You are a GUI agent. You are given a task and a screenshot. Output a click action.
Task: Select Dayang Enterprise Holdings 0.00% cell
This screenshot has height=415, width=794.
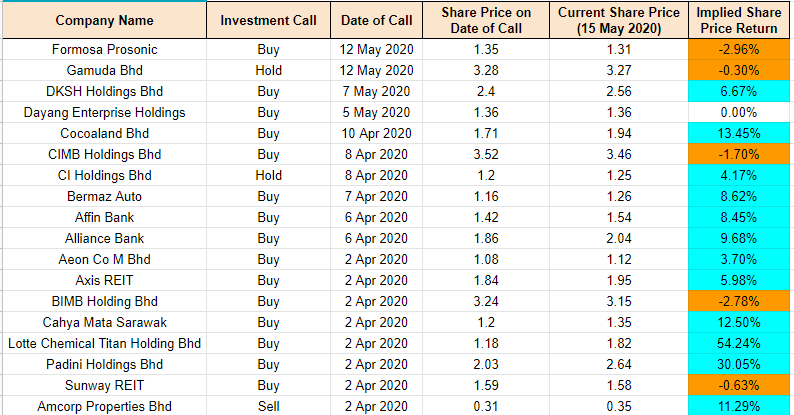point(738,112)
